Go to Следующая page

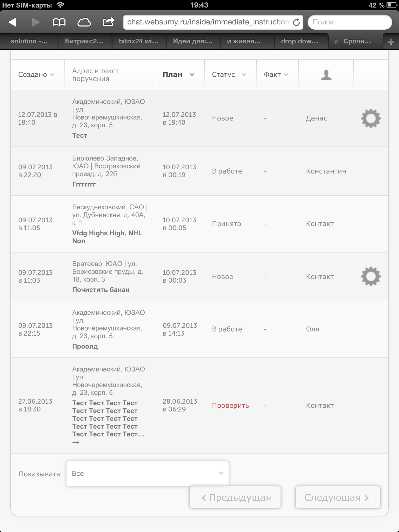[x=337, y=497]
